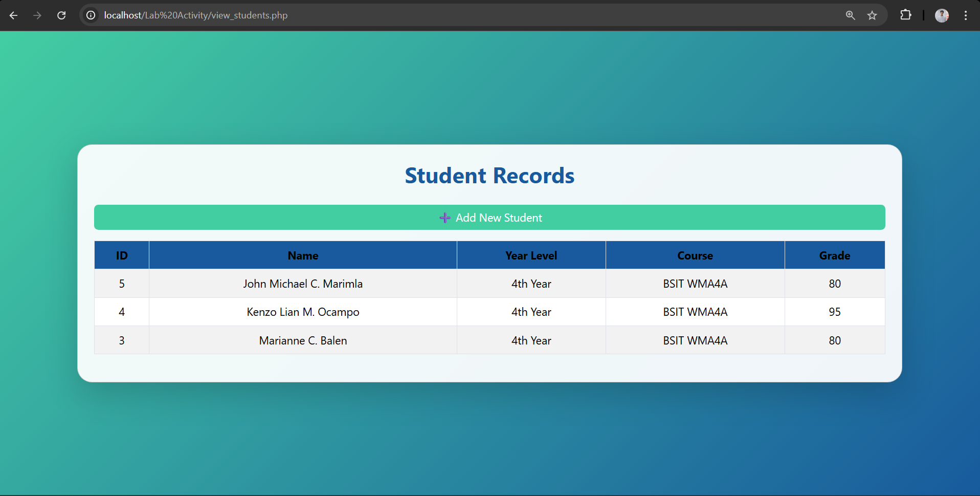Image resolution: width=980 pixels, height=496 pixels.
Task: Click the Course column header
Action: pos(695,255)
